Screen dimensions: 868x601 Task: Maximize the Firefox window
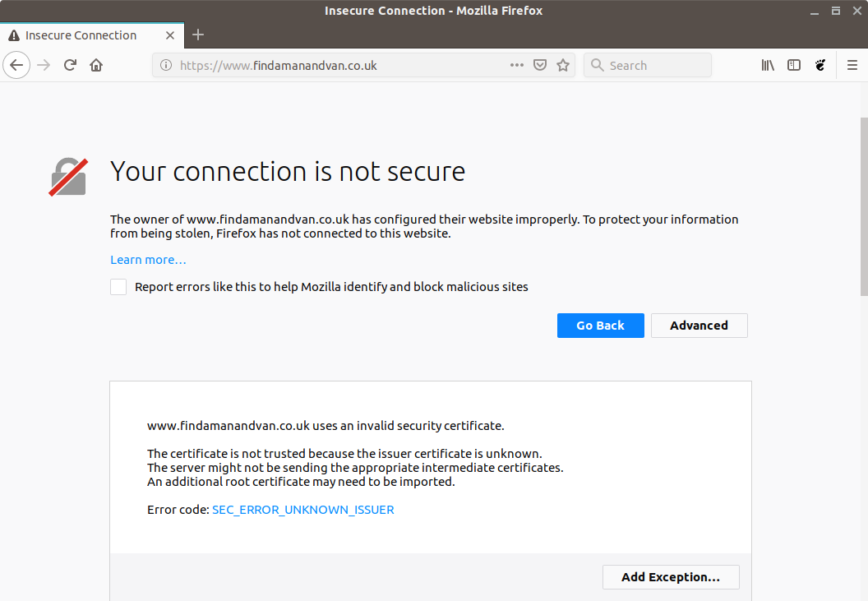point(836,11)
